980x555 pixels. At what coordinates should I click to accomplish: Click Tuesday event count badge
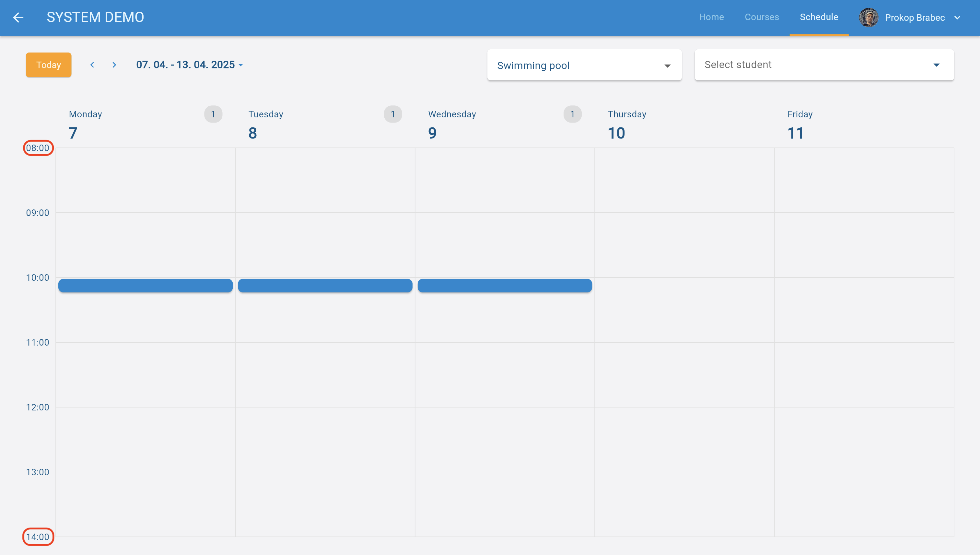pos(392,114)
